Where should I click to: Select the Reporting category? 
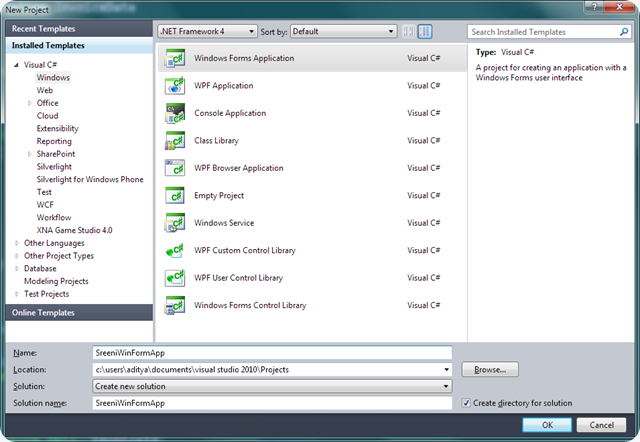[x=54, y=141]
